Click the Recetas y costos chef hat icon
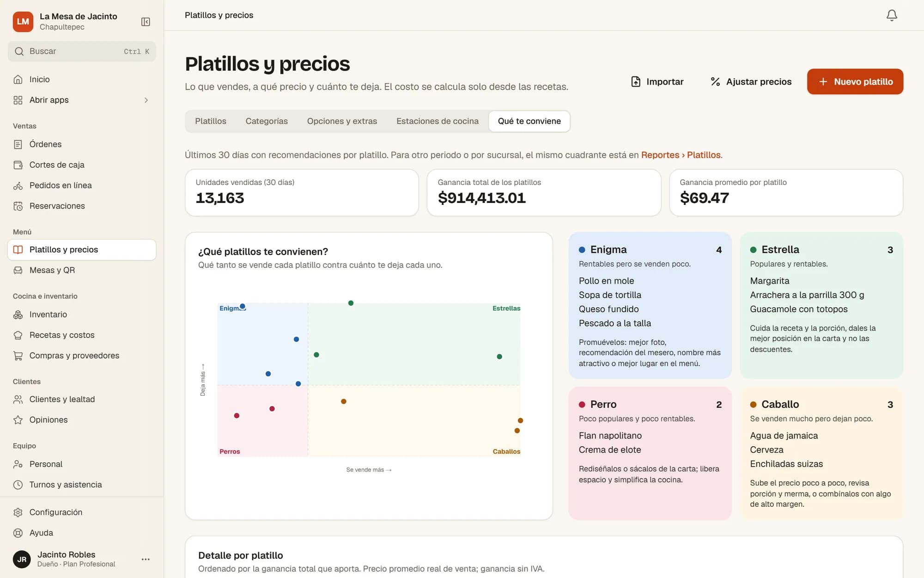 pos(18,335)
